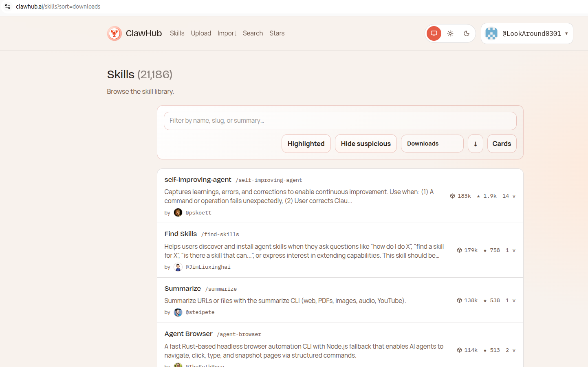Reverse sort direction with arrow button
This screenshot has height=367, width=588.
(x=476, y=144)
